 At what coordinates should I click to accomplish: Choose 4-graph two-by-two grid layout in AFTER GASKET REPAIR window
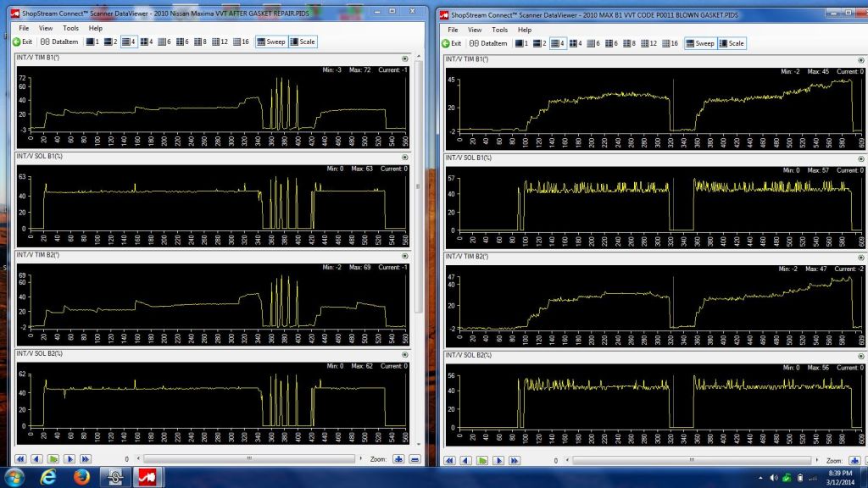tap(147, 42)
